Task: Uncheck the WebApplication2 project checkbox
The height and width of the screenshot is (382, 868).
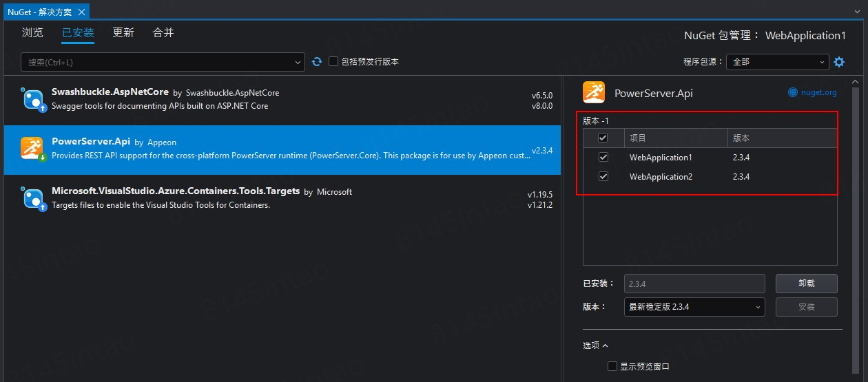Action: [603, 177]
